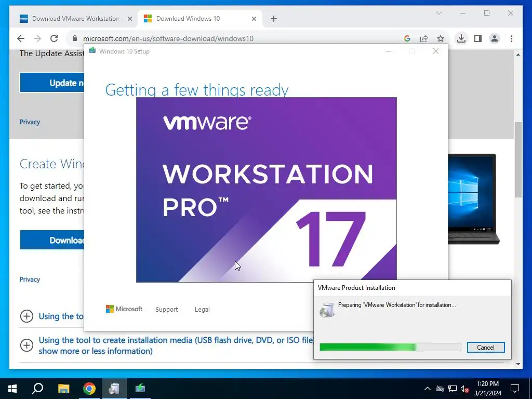Open the taskbar clock and date
Screen dimensions: 532x399
tap(487, 389)
